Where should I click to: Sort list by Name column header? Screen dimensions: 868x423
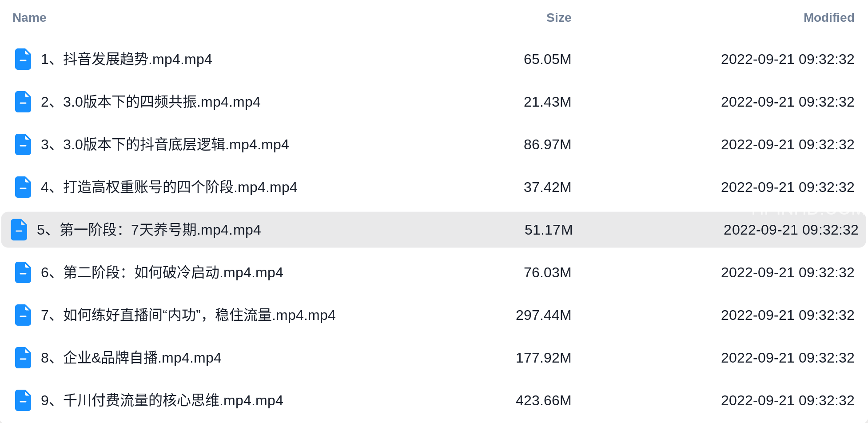[29, 18]
